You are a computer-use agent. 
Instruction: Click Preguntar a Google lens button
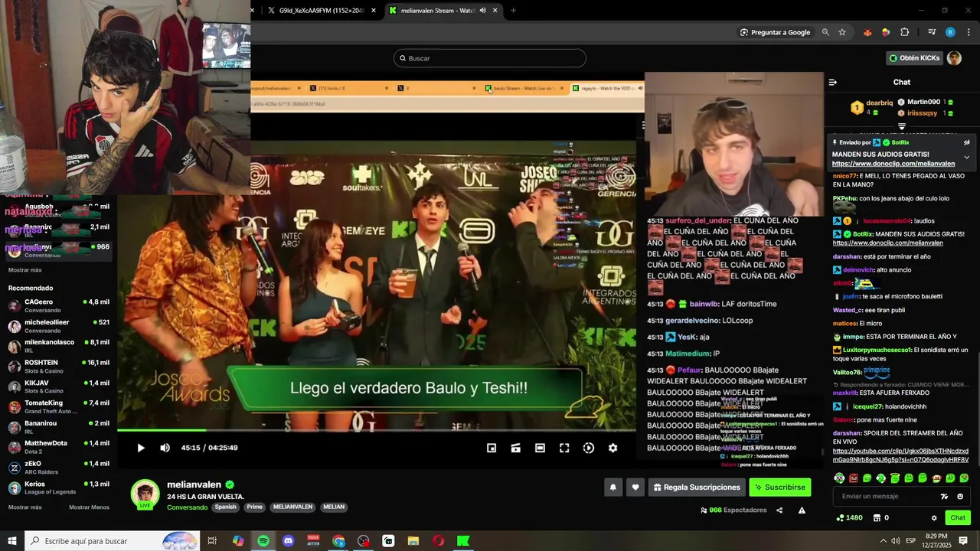pyautogui.click(x=775, y=32)
